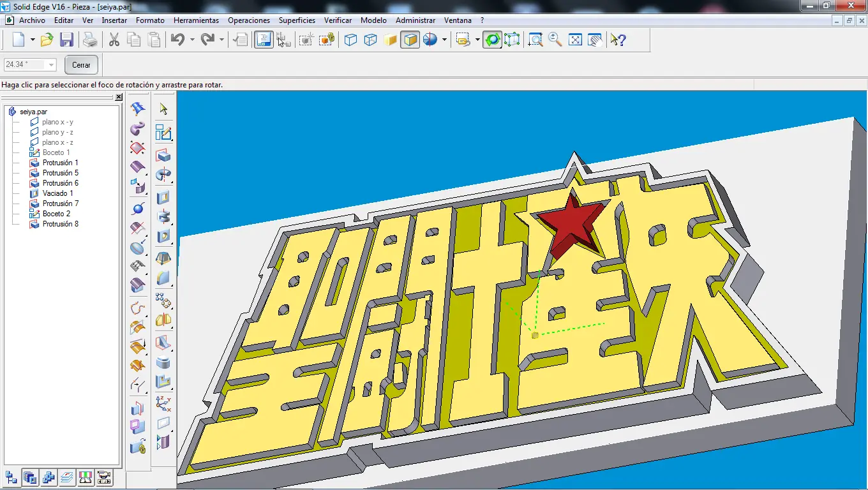Open the New document dropdown arrow
868x490 pixels.
(33, 40)
